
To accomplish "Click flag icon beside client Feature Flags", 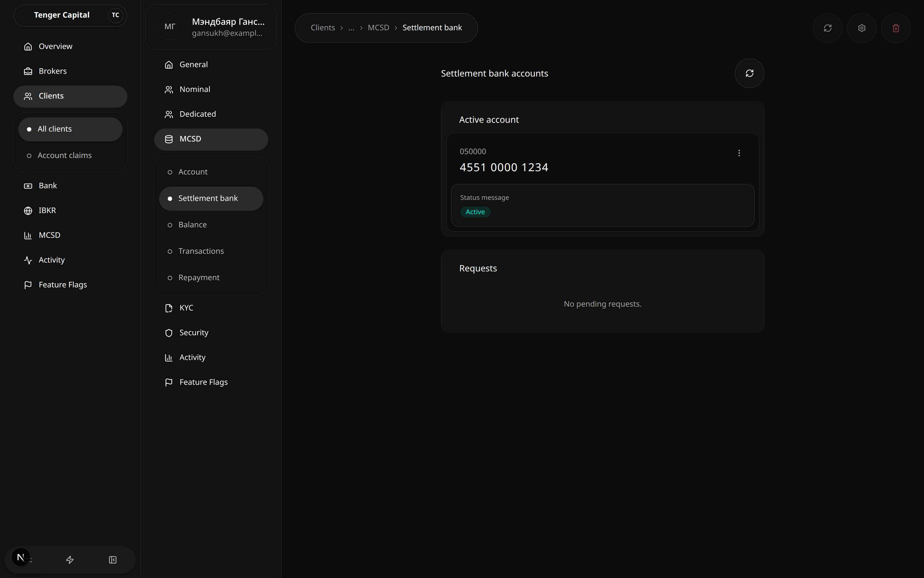I will pyautogui.click(x=169, y=383).
